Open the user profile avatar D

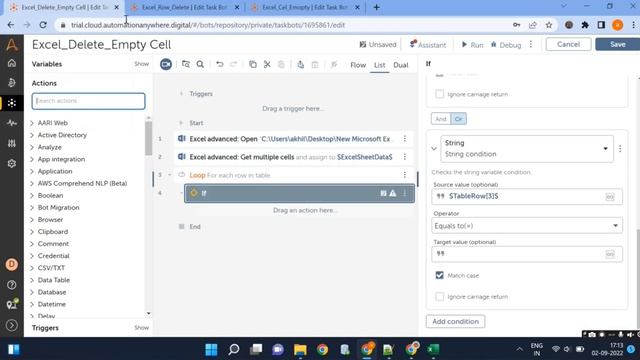[12, 264]
